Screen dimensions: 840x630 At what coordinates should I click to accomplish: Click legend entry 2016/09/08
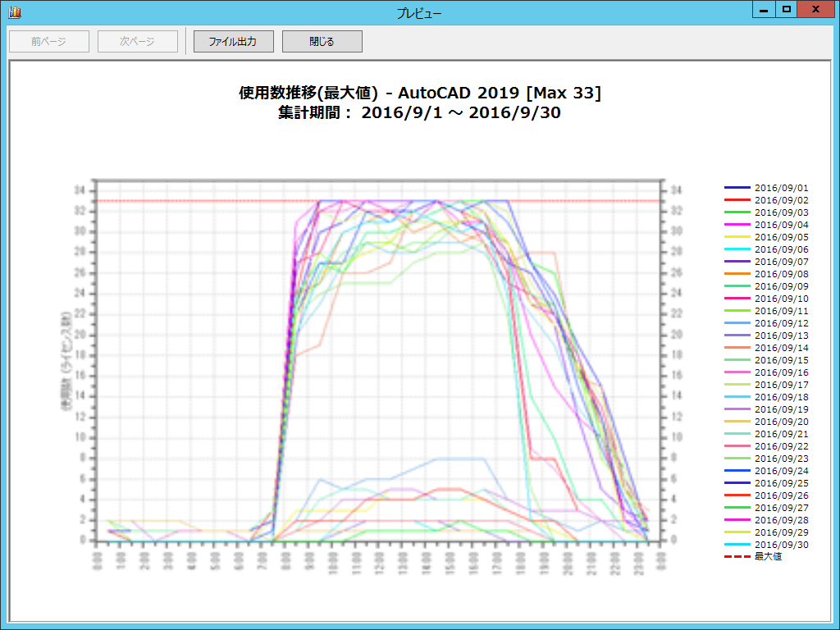[x=767, y=274]
